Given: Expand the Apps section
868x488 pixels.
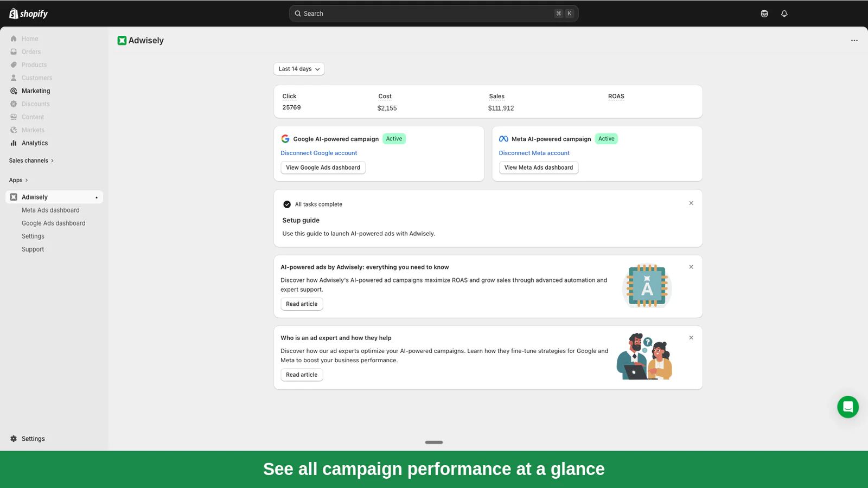Looking at the screenshot, I should [18, 180].
